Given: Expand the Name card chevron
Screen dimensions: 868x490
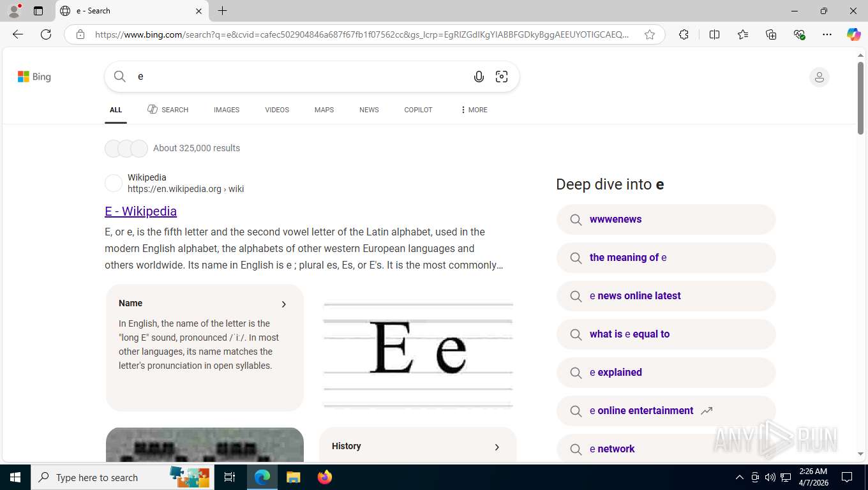Looking at the screenshot, I should (284, 304).
